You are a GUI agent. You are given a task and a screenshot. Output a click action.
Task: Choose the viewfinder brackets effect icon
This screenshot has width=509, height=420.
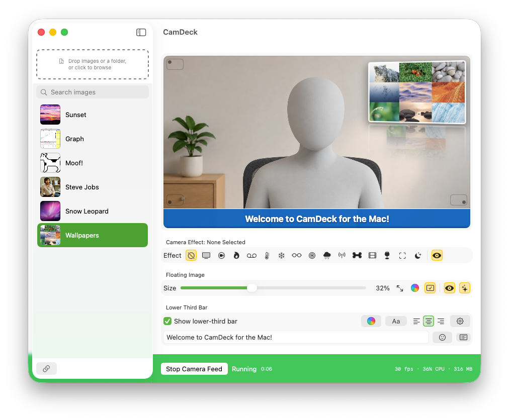[x=402, y=256]
